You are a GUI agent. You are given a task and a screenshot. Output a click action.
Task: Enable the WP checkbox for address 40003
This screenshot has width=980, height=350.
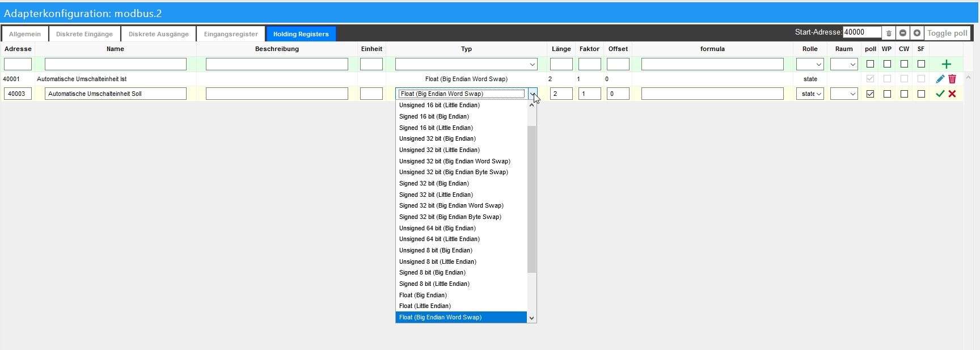click(887, 94)
